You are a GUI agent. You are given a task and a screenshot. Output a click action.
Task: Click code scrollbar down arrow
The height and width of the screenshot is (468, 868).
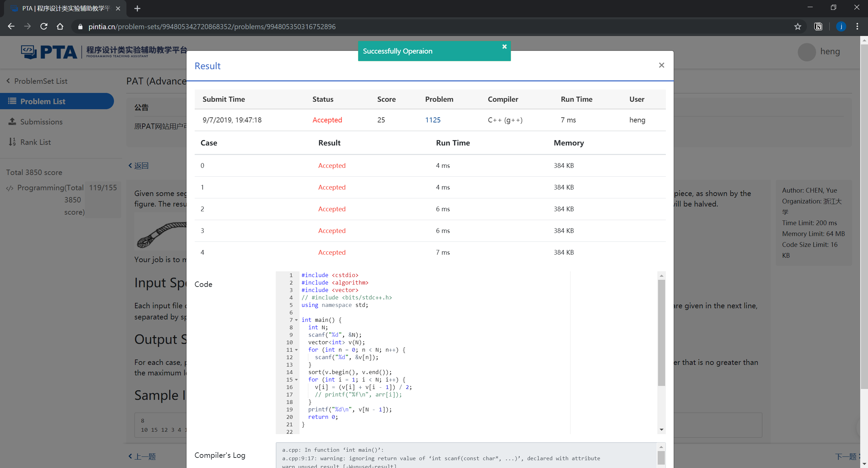pyautogui.click(x=661, y=430)
